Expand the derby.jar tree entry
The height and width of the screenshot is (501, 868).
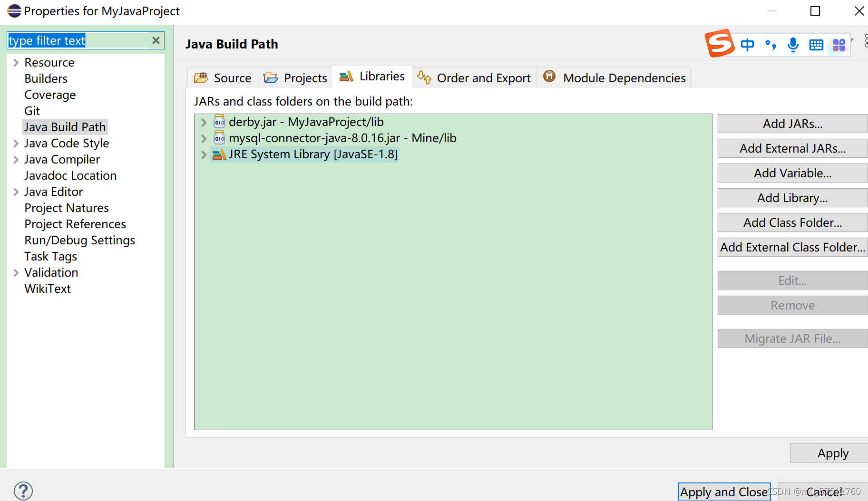pos(204,122)
